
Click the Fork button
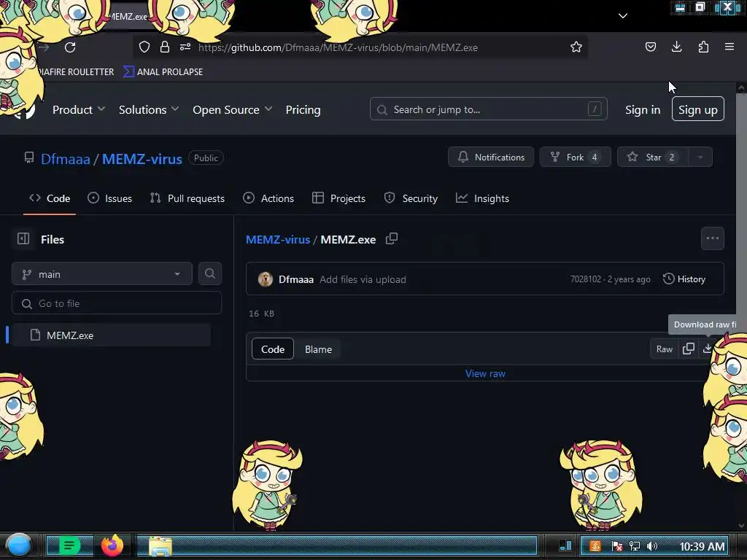coord(575,157)
